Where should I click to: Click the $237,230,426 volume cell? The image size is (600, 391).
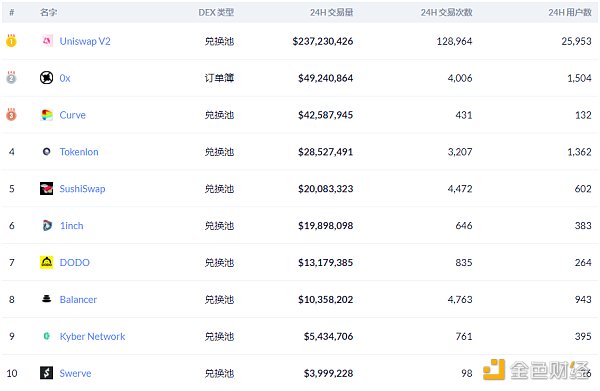pyautogui.click(x=323, y=41)
